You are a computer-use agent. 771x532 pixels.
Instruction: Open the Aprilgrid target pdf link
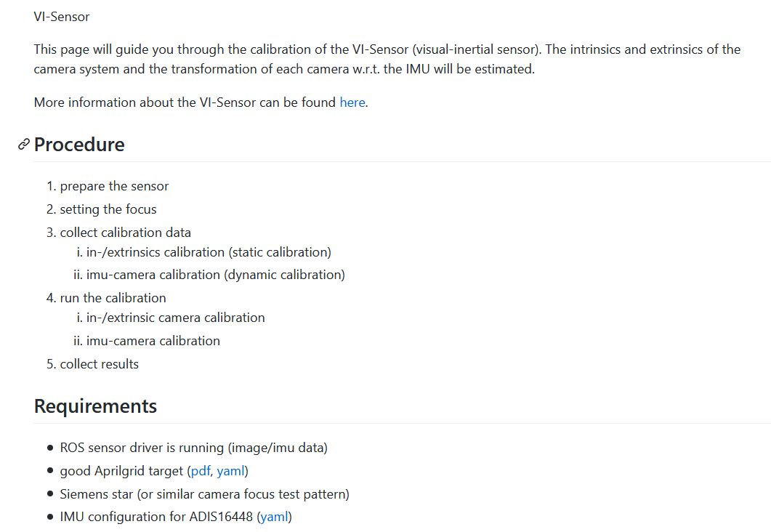coord(200,471)
